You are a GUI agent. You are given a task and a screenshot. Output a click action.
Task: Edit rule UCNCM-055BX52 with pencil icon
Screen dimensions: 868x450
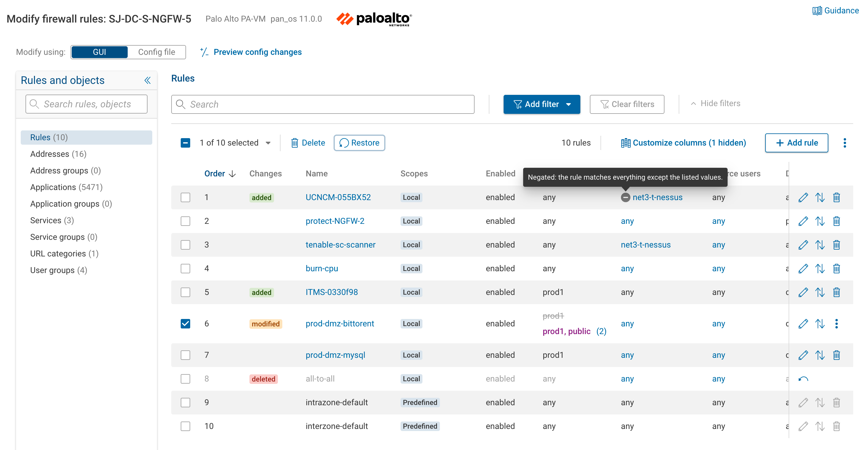tap(803, 197)
